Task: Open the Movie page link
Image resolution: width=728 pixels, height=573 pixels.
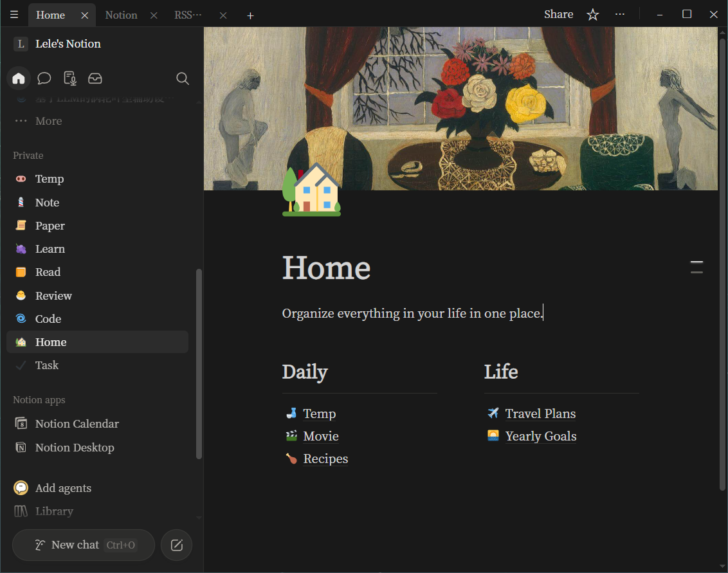Action: coord(321,436)
